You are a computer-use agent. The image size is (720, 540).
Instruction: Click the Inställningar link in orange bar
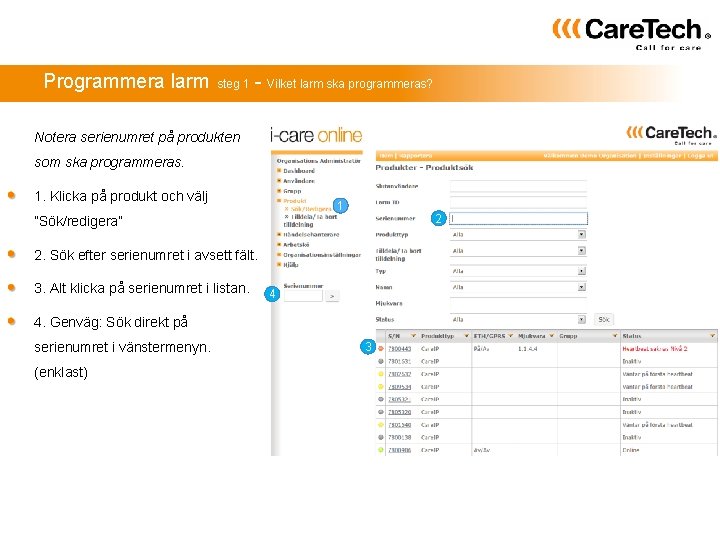662,156
